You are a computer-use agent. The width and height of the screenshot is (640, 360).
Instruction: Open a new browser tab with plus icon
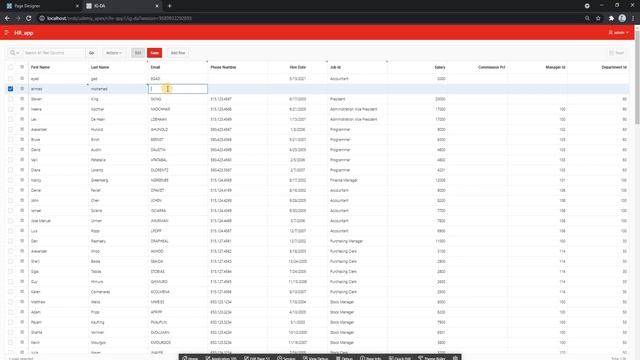(169, 6)
